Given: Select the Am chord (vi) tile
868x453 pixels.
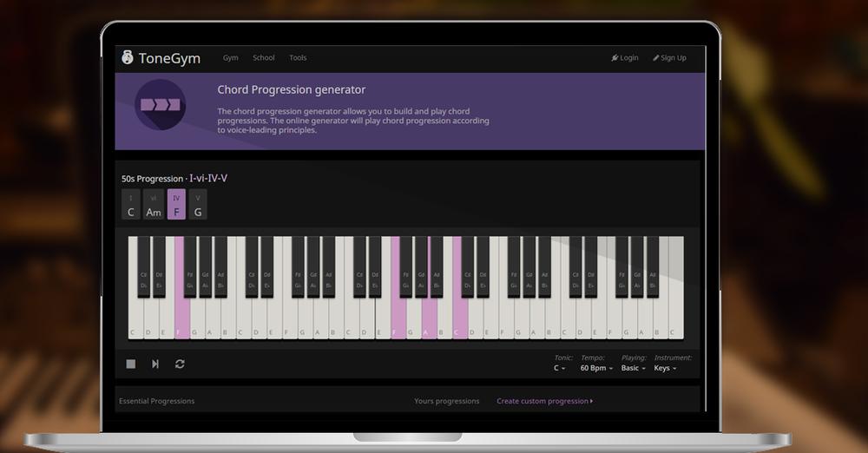Looking at the screenshot, I should click(154, 206).
